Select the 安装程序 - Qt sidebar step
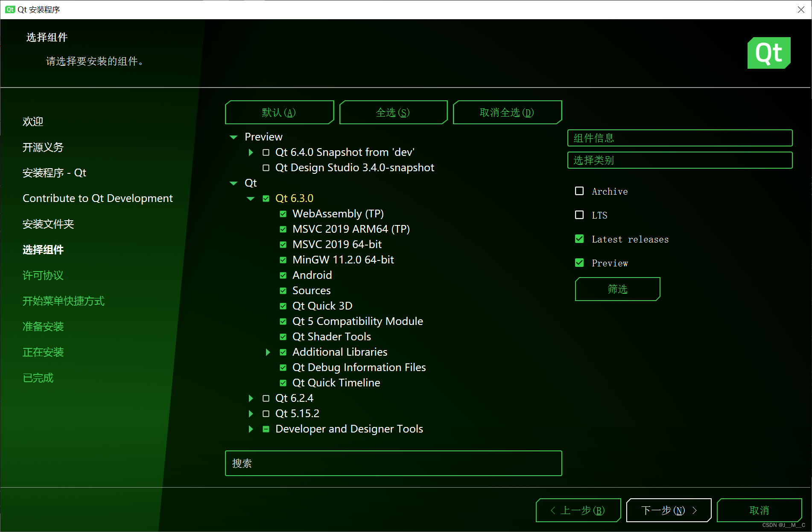812x532 pixels. (x=54, y=173)
